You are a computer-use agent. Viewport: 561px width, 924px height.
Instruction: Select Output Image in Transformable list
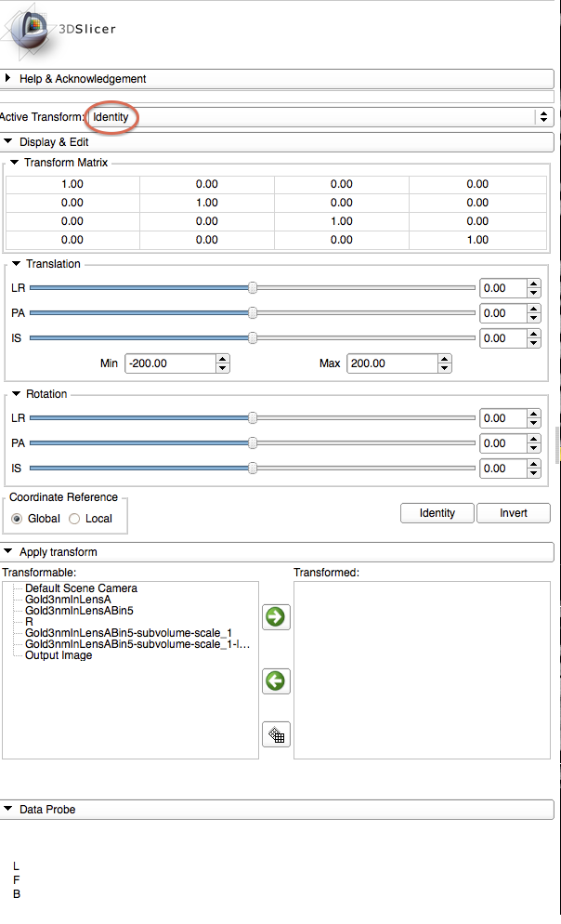click(x=59, y=655)
